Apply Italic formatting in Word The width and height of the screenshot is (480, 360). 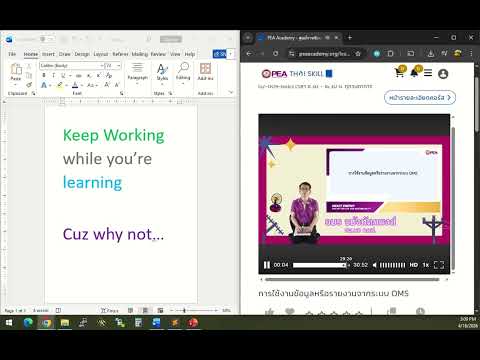[53, 76]
